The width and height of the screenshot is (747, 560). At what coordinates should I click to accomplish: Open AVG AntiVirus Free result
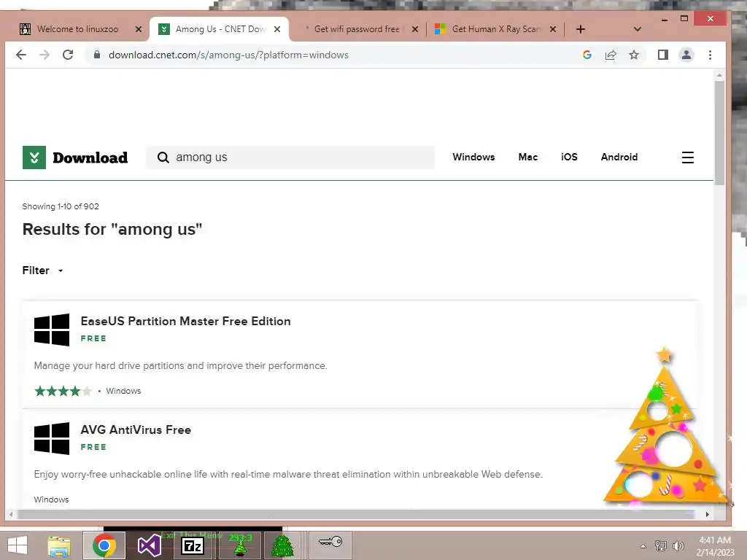pos(136,430)
